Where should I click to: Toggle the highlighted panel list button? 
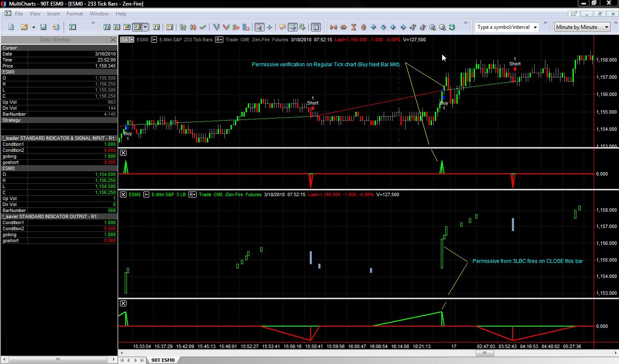(x=316, y=27)
